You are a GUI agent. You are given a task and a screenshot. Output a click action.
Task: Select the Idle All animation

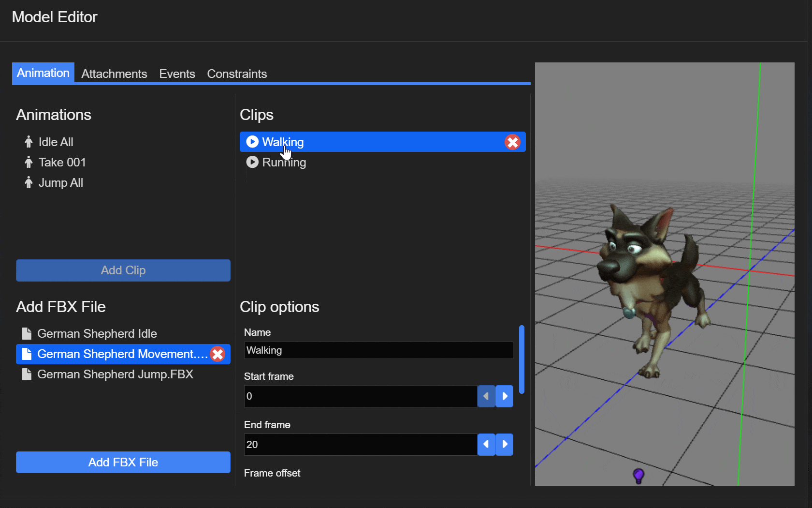tap(56, 142)
